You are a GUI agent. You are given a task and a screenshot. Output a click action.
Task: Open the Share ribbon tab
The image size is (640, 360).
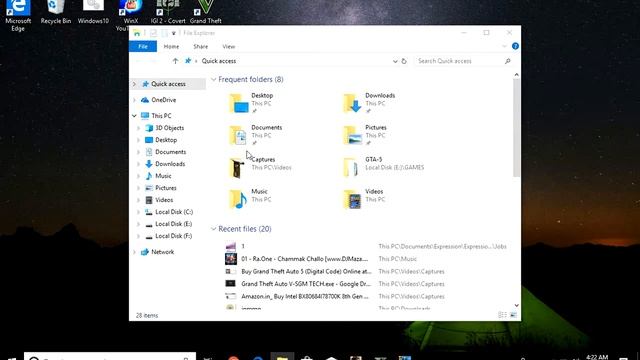(200, 47)
